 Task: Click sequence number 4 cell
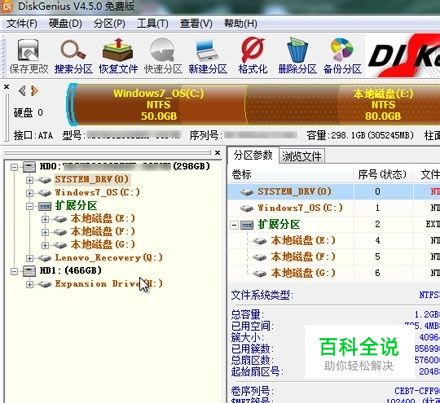(377, 241)
